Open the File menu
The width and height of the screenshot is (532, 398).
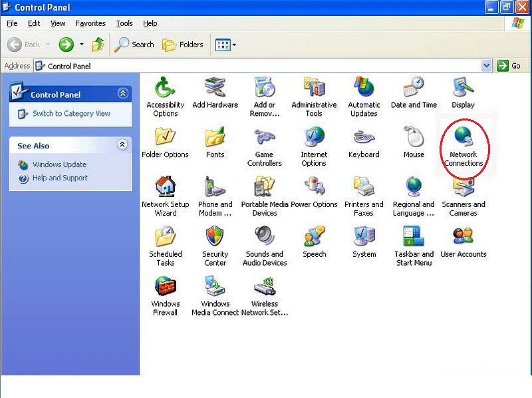point(12,23)
